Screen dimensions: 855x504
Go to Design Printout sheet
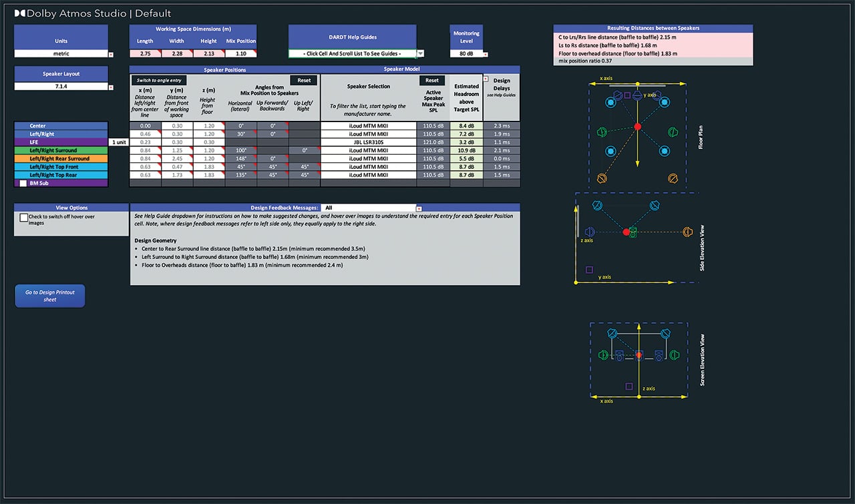click(x=50, y=296)
